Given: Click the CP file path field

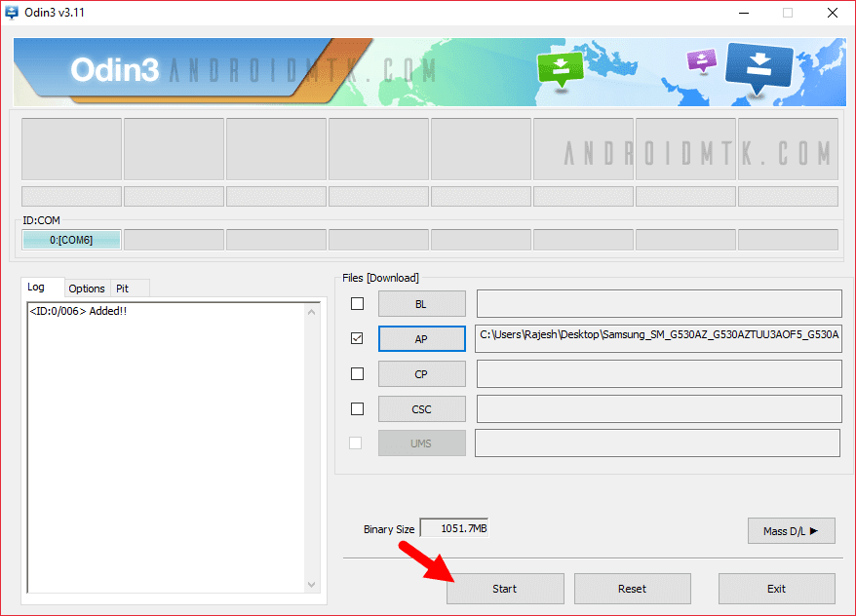Looking at the screenshot, I should coord(659,374).
